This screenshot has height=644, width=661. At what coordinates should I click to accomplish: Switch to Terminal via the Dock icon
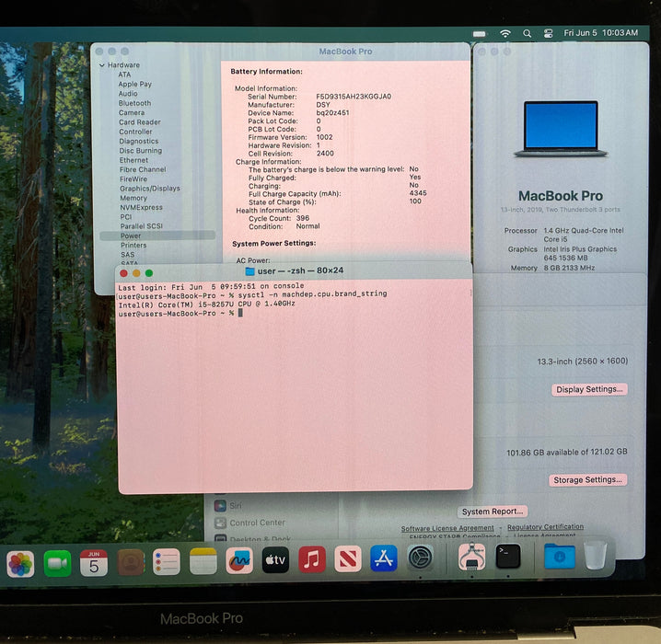click(508, 557)
